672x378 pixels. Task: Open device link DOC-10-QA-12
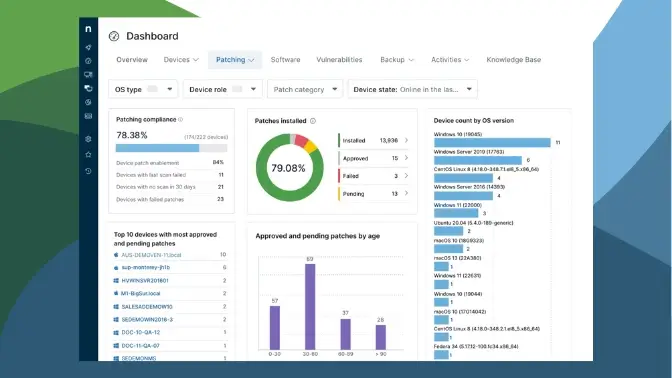point(141,333)
